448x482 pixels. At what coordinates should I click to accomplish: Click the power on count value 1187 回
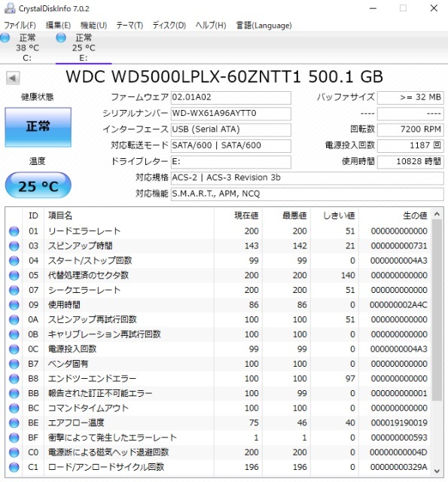(x=410, y=145)
